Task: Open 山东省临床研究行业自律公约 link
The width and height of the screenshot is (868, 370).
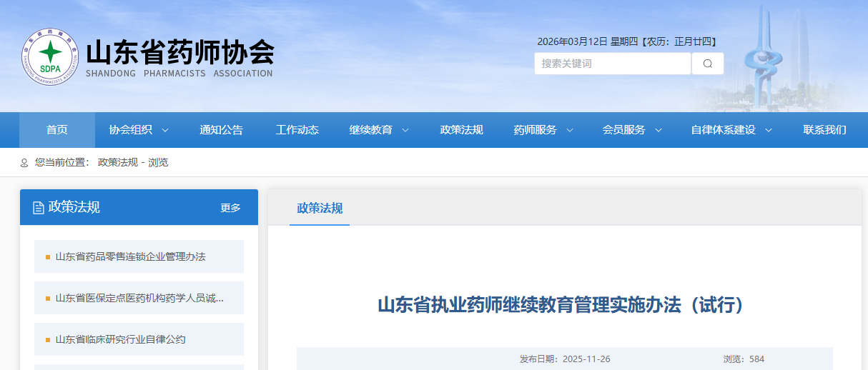Action: tap(120, 339)
